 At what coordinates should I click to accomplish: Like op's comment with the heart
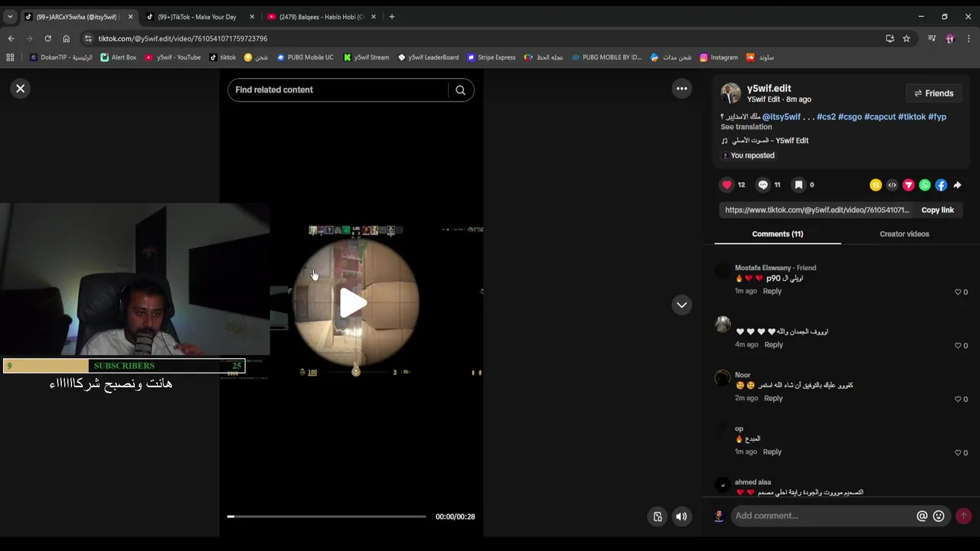click(958, 453)
